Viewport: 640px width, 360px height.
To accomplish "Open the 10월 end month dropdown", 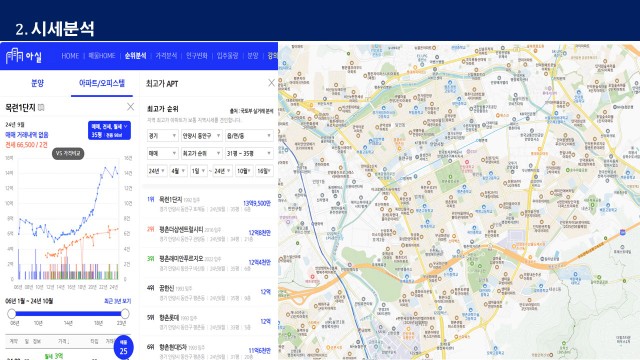I will (x=244, y=171).
